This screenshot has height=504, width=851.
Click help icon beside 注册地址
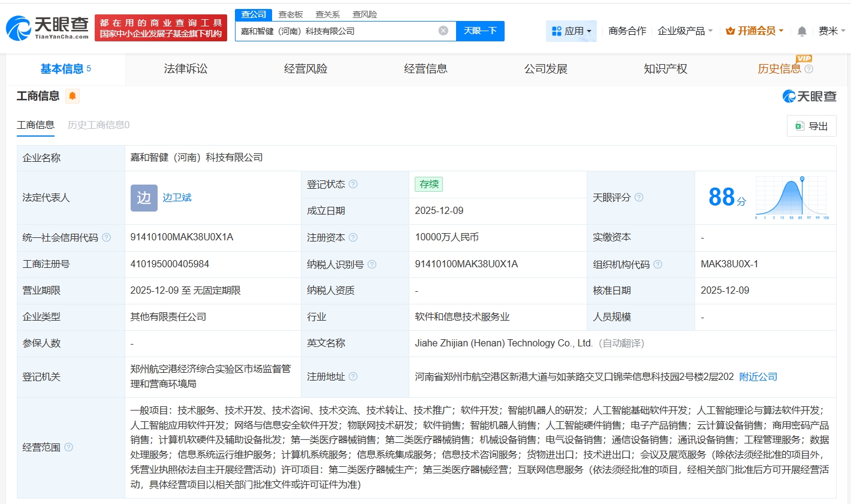(353, 376)
